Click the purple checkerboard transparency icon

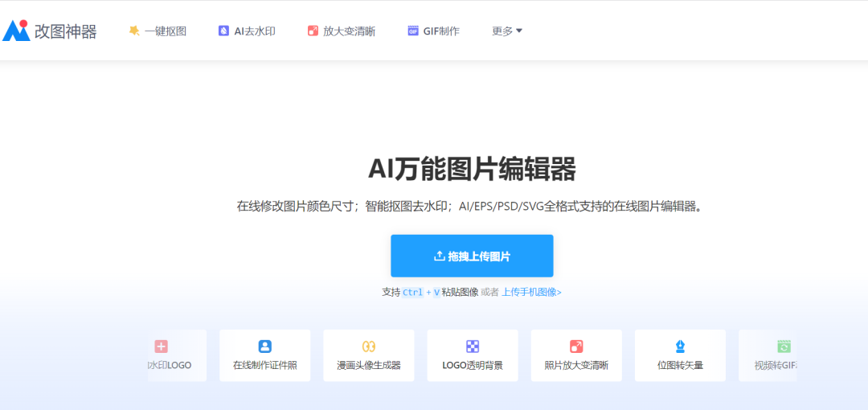473,346
